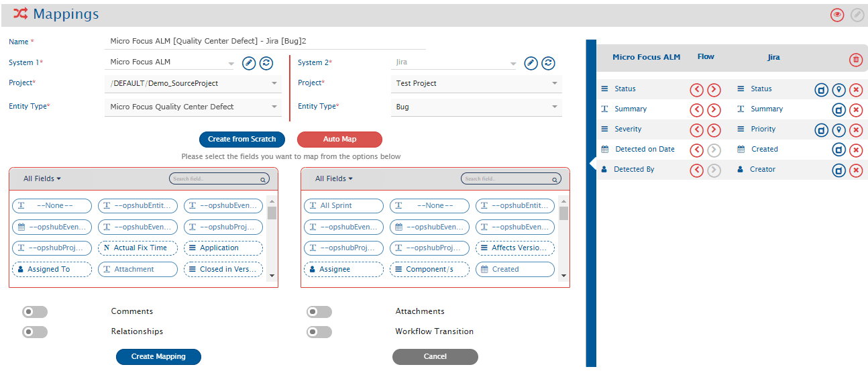
Task: Click the red eye view icon in header
Action: pos(836,15)
